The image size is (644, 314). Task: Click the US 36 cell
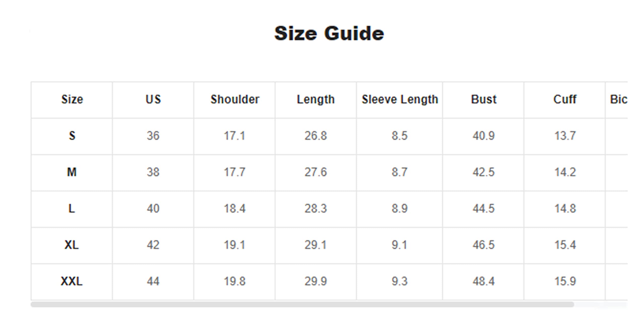tap(153, 136)
